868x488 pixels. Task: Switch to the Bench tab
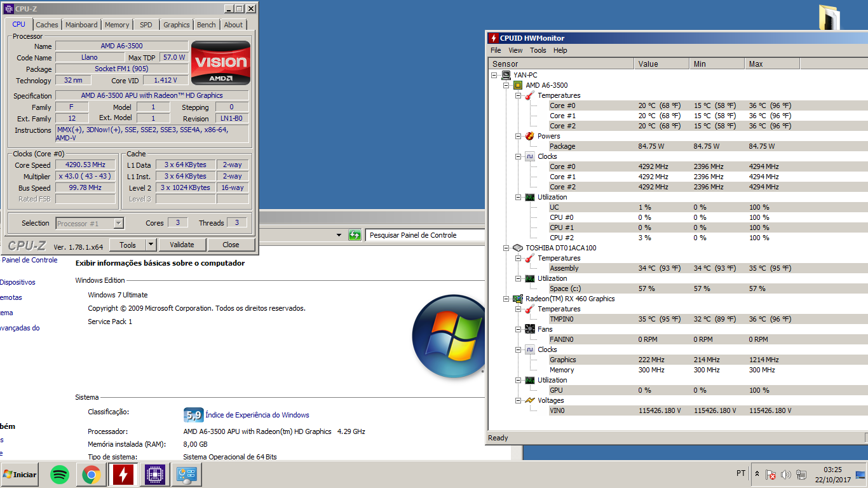[207, 25]
